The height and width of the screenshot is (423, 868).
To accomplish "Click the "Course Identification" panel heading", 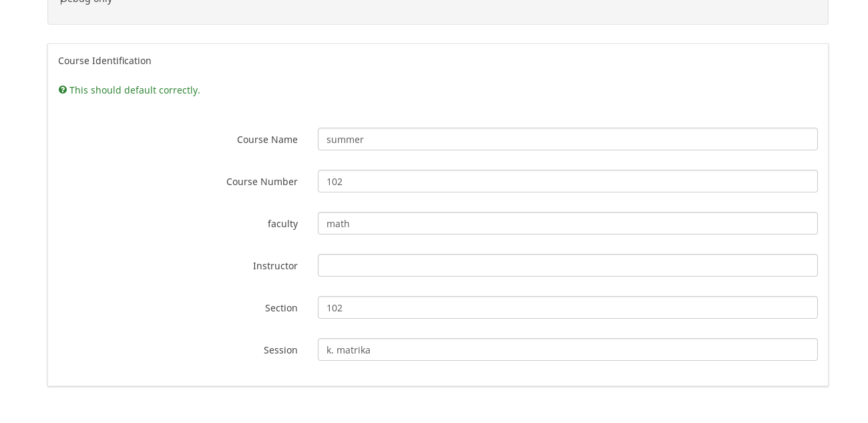I will coord(105,61).
